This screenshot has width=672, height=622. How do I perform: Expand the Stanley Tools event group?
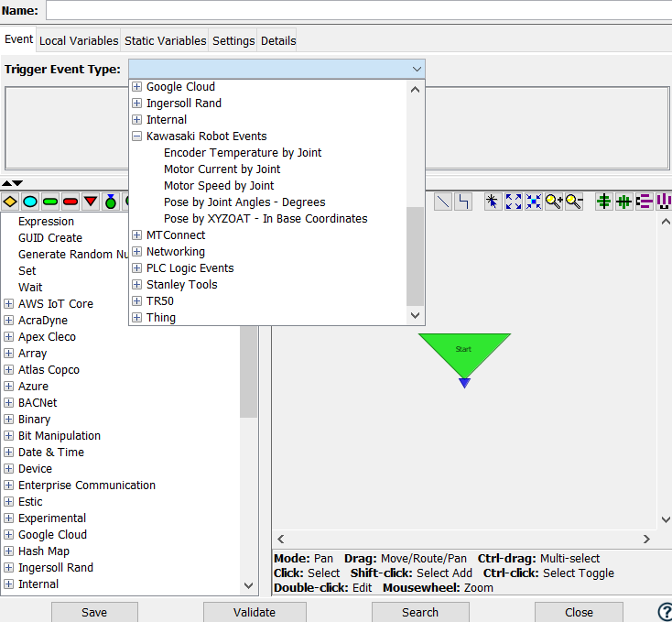pos(136,285)
